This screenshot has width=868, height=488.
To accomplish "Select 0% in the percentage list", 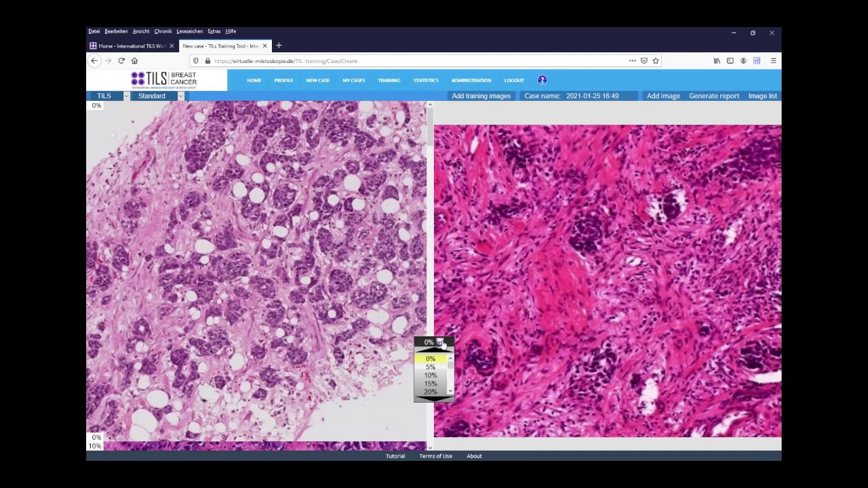I will (431, 359).
